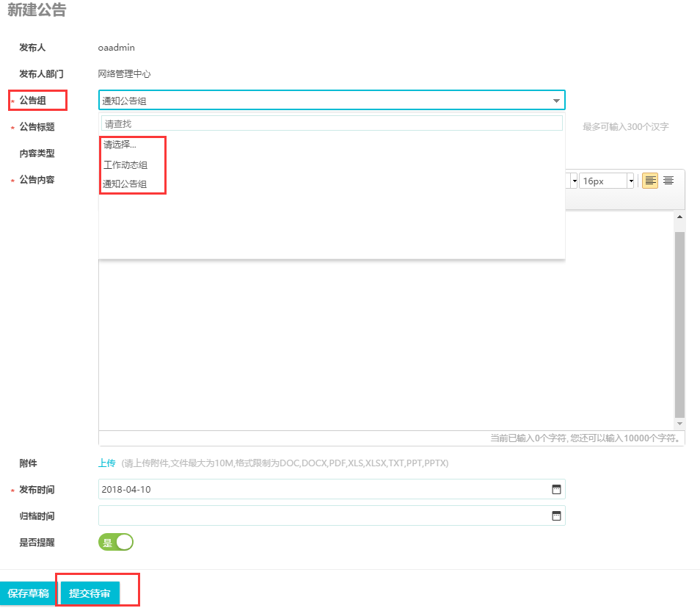Click the publisher name oaadmin
The image size is (700, 608).
click(x=117, y=47)
